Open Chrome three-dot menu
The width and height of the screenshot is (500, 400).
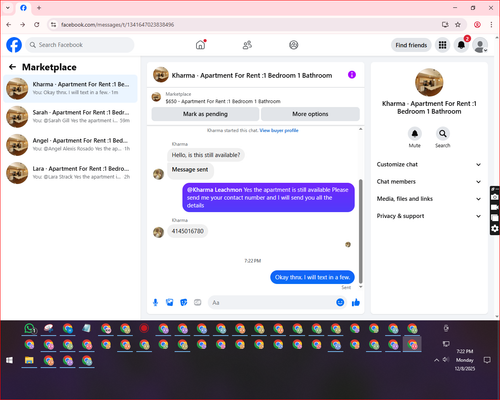click(x=491, y=24)
